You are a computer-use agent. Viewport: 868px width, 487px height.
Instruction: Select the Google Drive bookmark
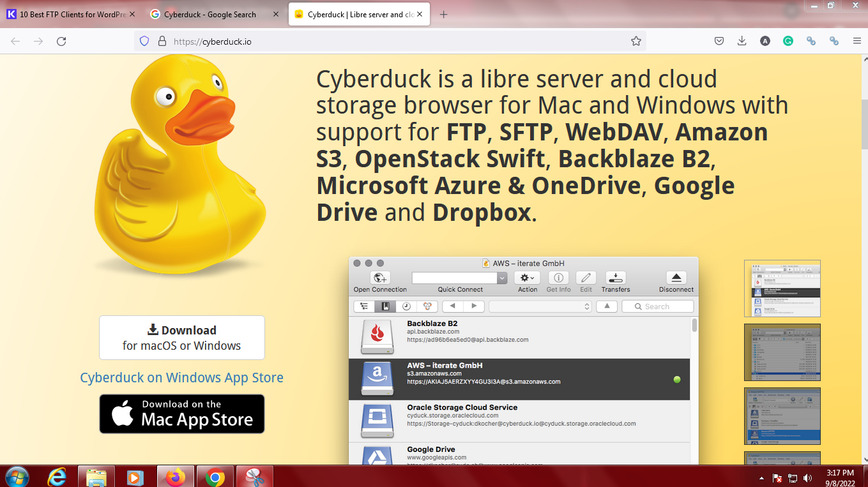coord(519,454)
